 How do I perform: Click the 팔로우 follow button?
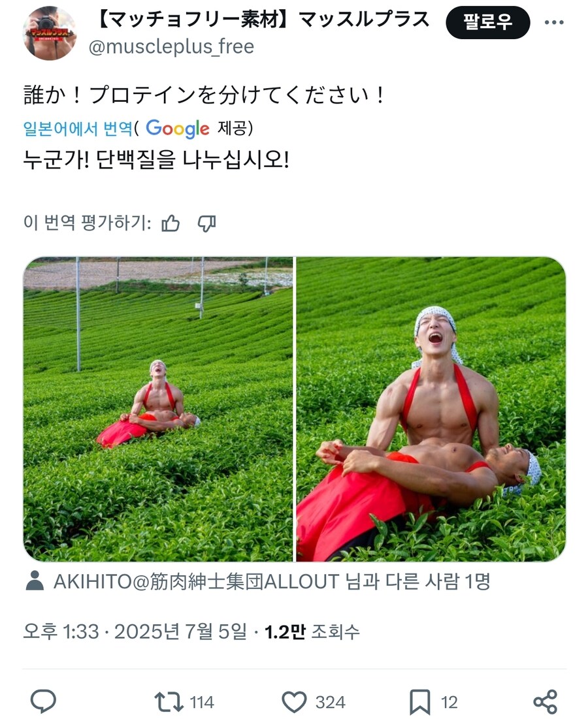point(487,22)
